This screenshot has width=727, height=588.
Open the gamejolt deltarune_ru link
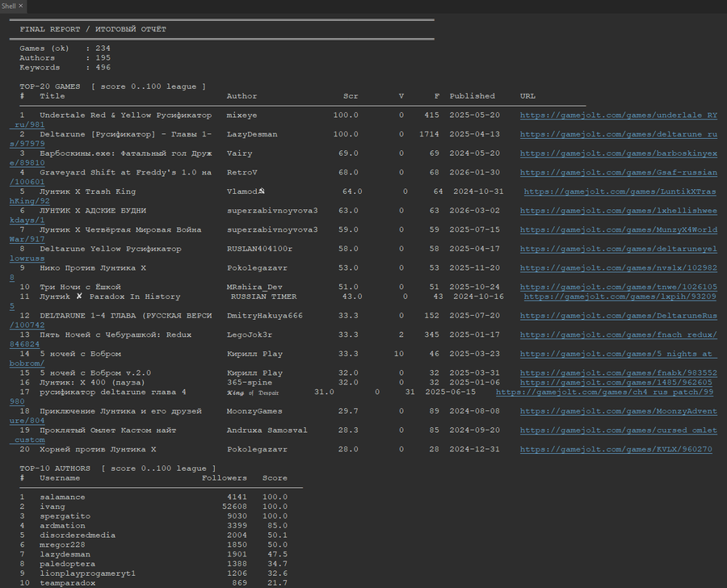click(x=619, y=134)
